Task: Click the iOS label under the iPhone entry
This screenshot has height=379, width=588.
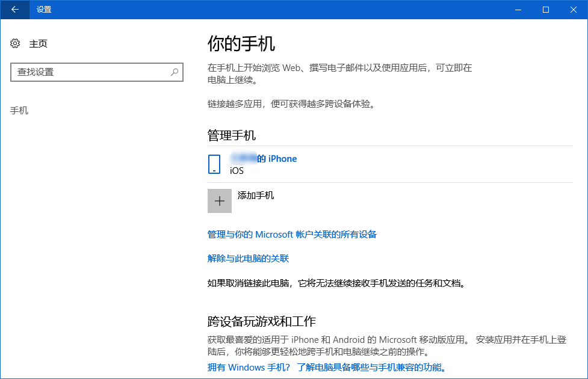Action: pyautogui.click(x=235, y=170)
